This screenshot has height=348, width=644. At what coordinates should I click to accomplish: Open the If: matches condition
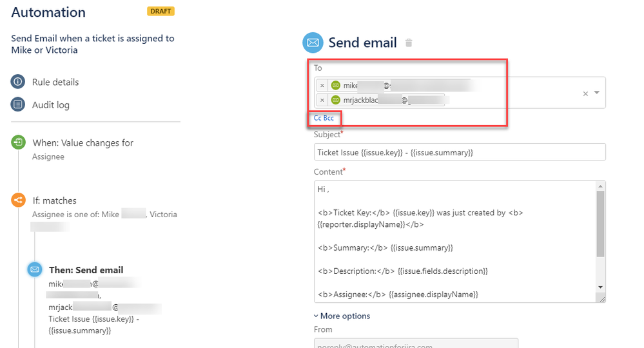tap(55, 200)
